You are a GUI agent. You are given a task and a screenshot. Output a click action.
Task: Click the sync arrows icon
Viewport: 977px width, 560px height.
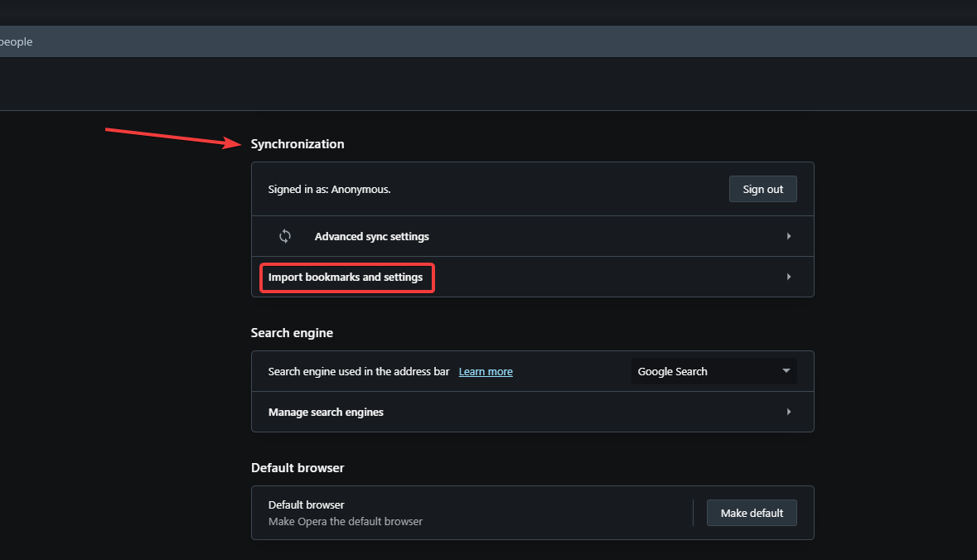(x=285, y=236)
